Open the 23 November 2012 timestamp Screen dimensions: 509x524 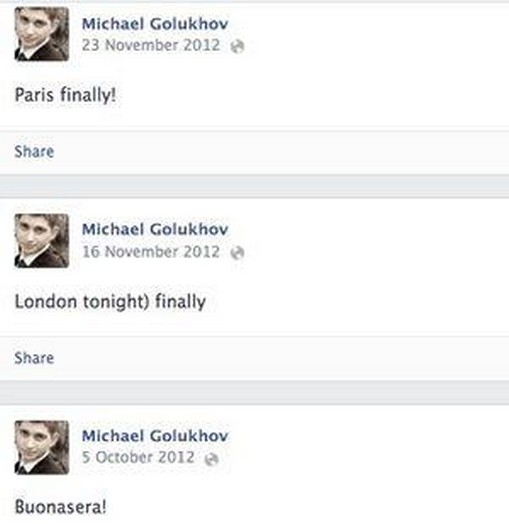(x=151, y=45)
